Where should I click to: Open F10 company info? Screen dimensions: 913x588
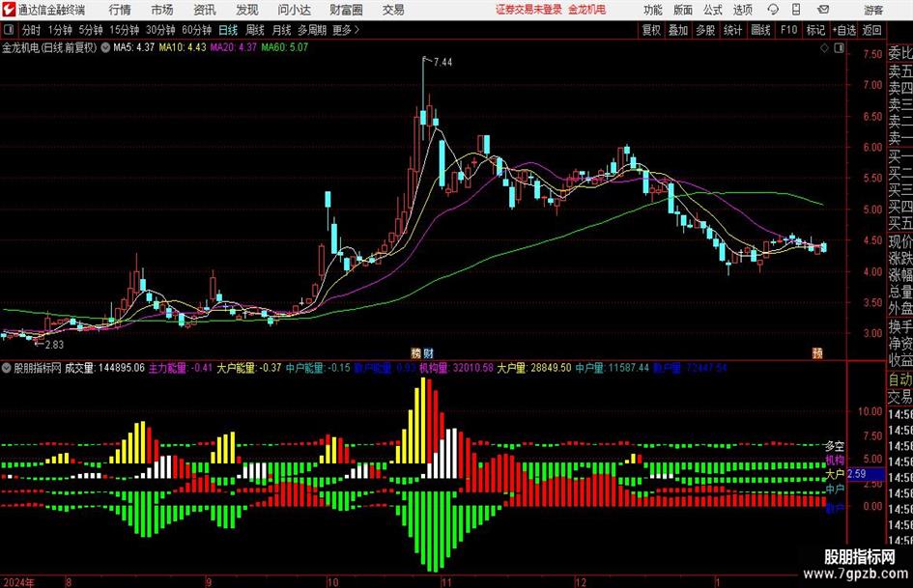789,30
